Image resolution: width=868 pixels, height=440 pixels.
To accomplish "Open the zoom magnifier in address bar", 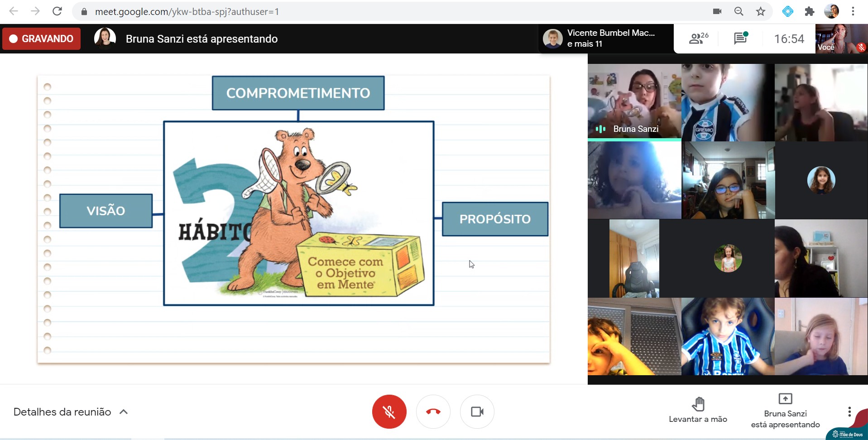I will [739, 11].
